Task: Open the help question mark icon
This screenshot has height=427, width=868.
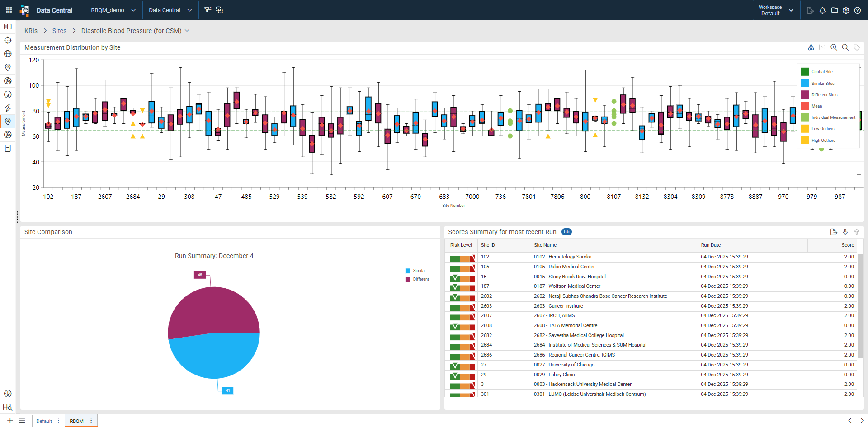Action: pos(858,10)
